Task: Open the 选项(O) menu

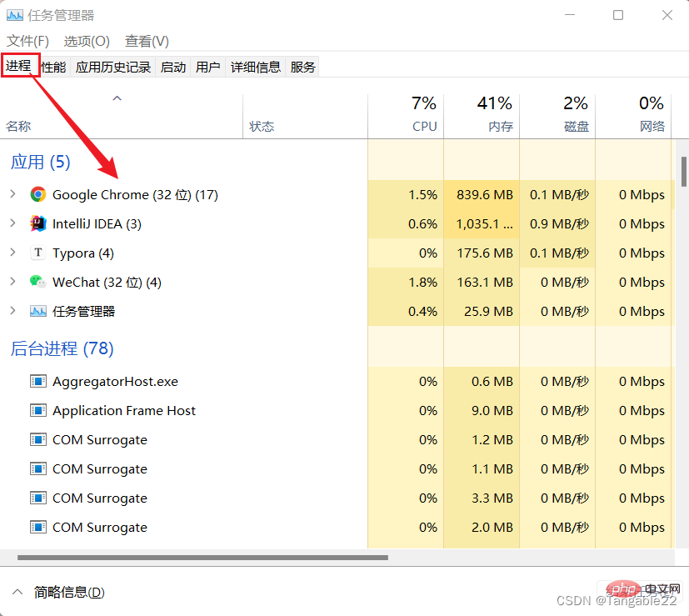Action: pyautogui.click(x=87, y=41)
